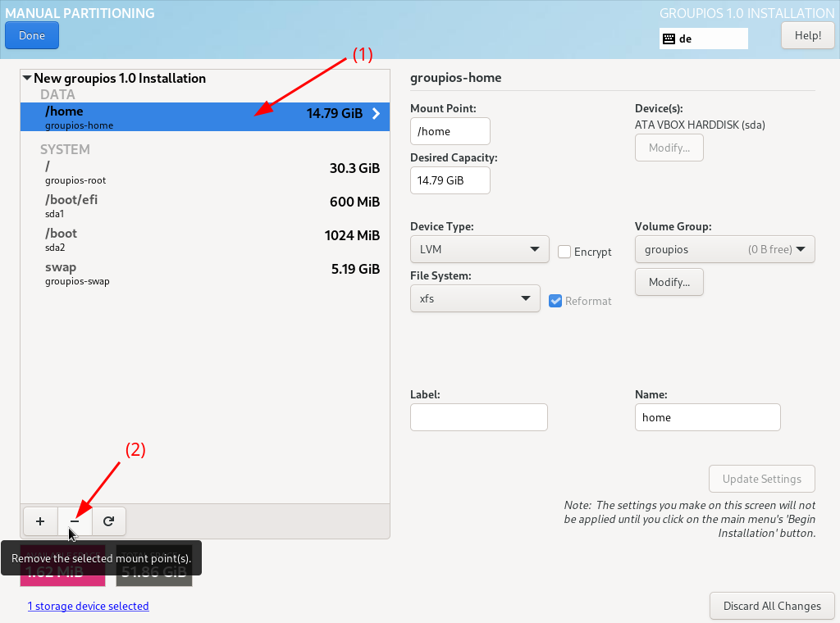Click the reload storage configuration icon
Screen dimensions: 840x623
pos(108,521)
